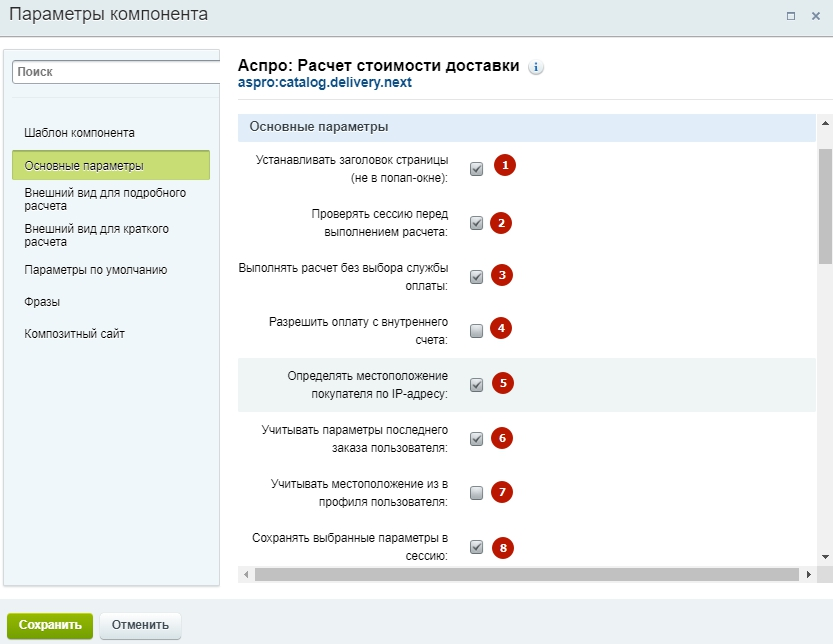This screenshot has width=833, height=644.
Task: Open 'Фразы' section
Action: click(x=42, y=302)
